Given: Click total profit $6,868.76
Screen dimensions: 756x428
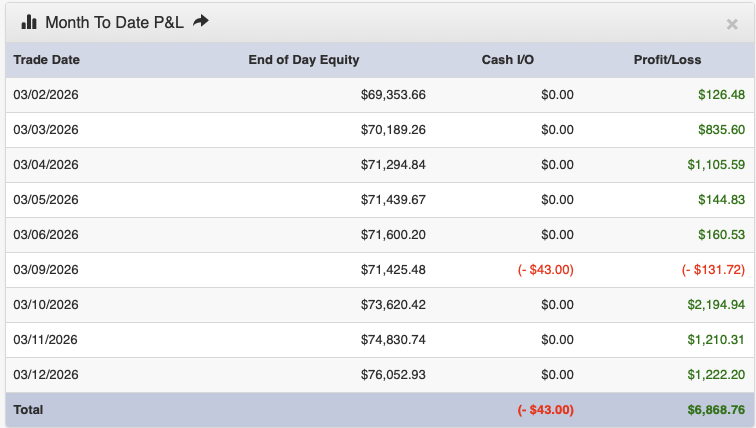Looking at the screenshot, I should pyautogui.click(x=716, y=410).
